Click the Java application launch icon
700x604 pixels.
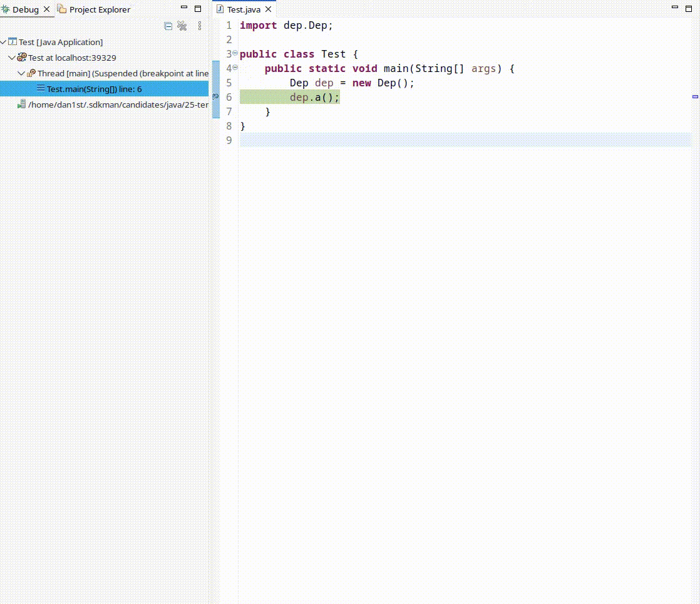point(13,41)
